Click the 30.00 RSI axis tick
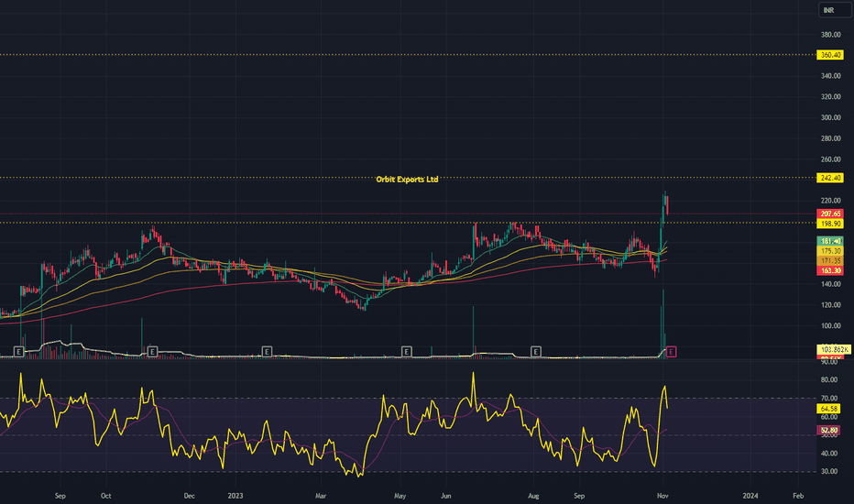Viewport: 854px width, 504px height. 829,471
